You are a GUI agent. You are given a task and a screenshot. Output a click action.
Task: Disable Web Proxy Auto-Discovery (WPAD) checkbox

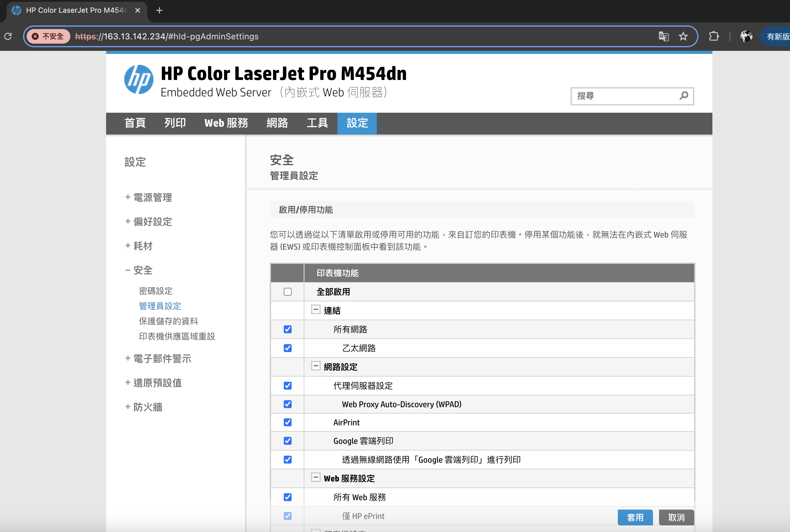[288, 404]
